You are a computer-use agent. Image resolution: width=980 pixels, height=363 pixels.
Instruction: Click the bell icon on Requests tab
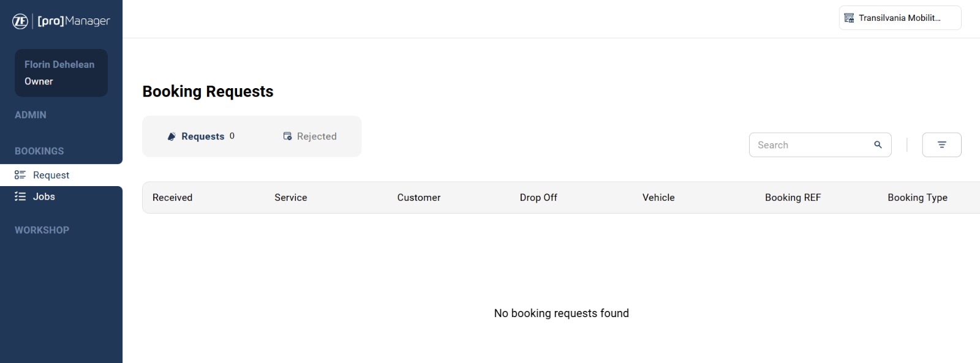171,137
